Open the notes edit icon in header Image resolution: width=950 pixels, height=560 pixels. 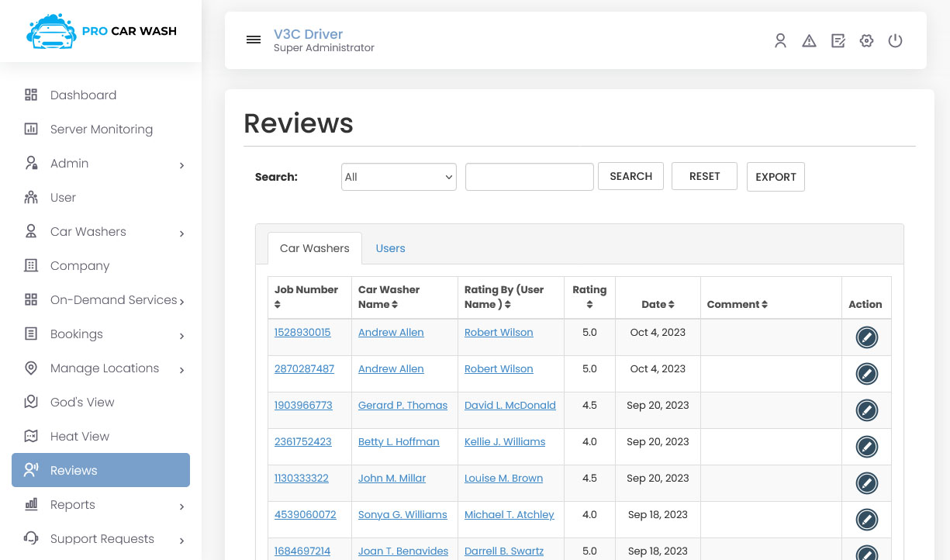pyautogui.click(x=838, y=41)
